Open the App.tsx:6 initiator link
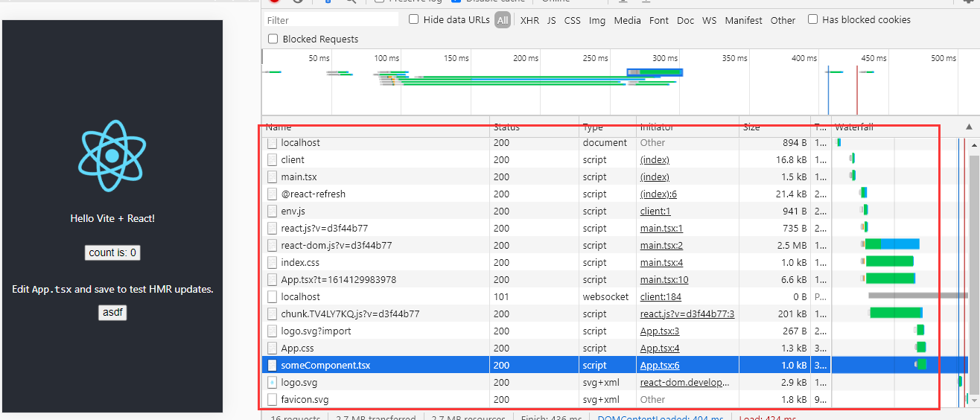This screenshot has width=980, height=420. [660, 365]
